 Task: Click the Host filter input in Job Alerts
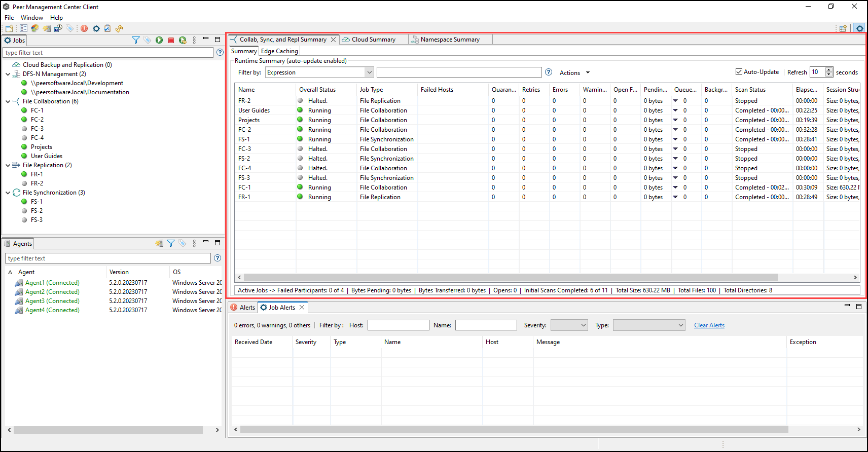point(398,325)
